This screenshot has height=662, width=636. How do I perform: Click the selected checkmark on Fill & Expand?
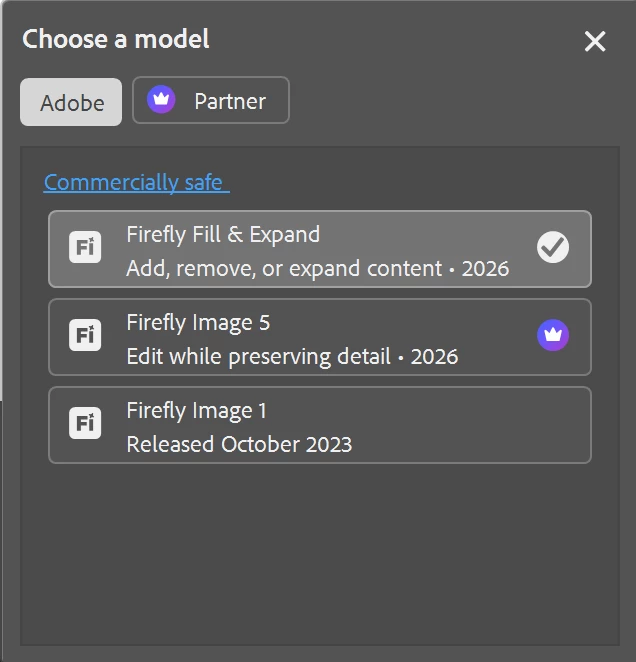pos(553,248)
